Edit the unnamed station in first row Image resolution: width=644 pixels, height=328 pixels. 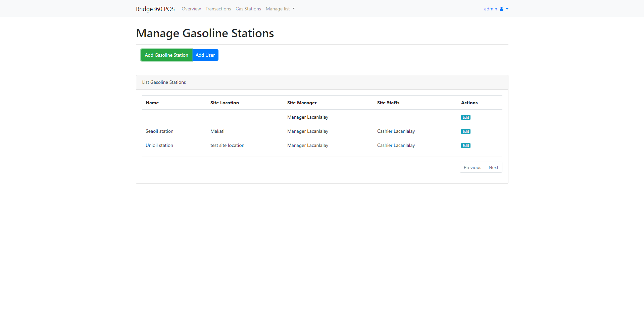tap(466, 117)
